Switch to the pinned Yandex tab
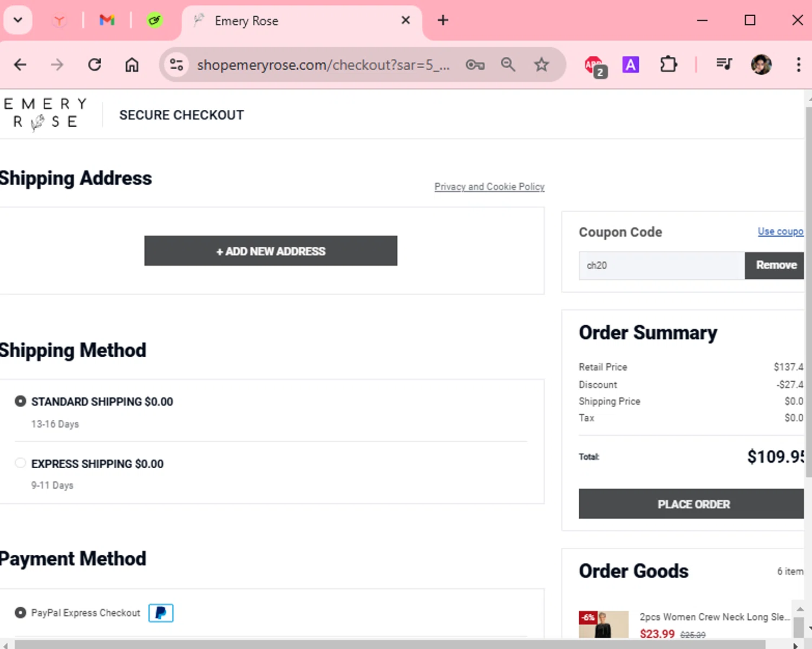Image resolution: width=812 pixels, height=649 pixels. click(59, 21)
